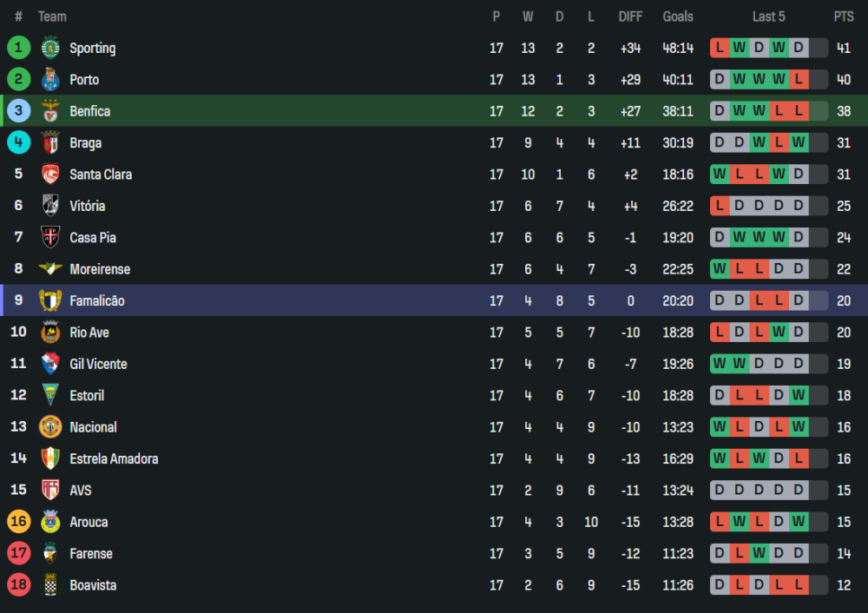Image resolution: width=868 pixels, height=613 pixels.
Task: Click the orange position 16 badge
Action: point(18,521)
